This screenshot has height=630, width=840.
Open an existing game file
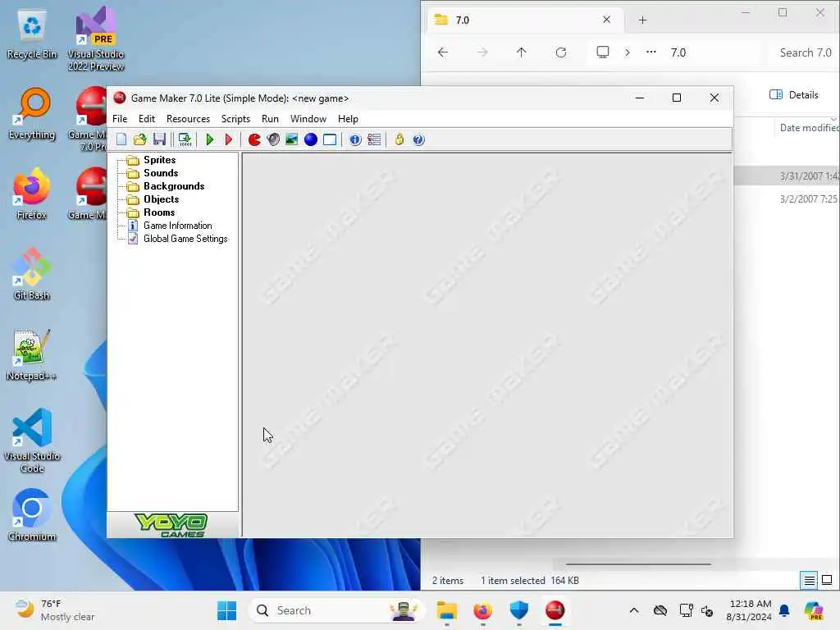pos(139,139)
